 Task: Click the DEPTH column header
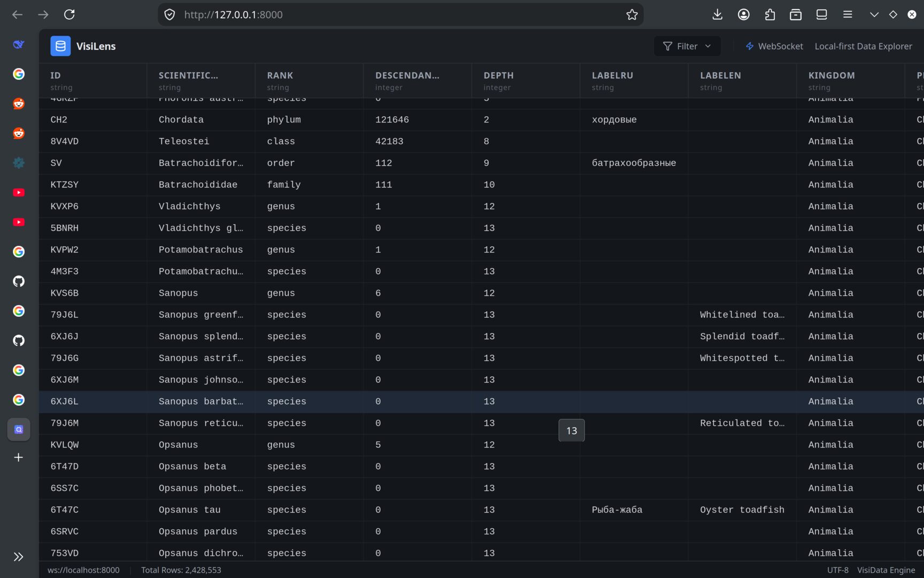coord(526,80)
